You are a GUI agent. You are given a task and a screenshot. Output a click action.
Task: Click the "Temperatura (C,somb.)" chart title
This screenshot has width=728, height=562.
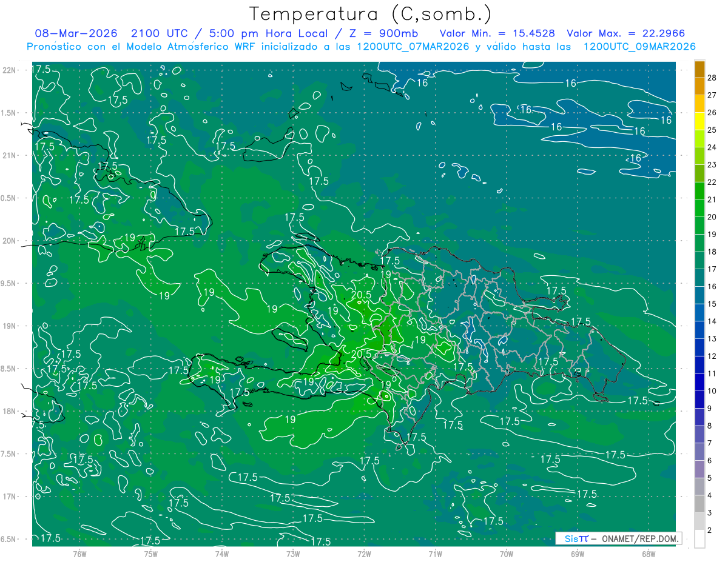click(x=371, y=14)
